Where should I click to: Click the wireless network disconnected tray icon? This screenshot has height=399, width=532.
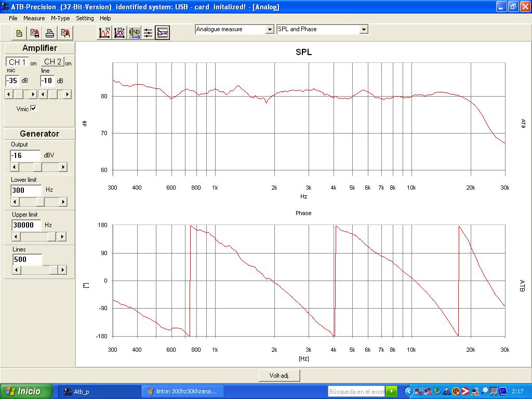pyautogui.click(x=418, y=392)
